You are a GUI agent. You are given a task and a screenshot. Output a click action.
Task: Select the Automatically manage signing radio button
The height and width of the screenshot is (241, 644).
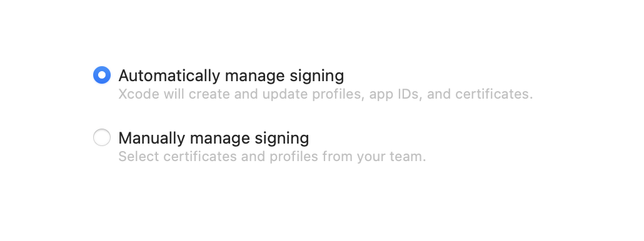pos(102,76)
